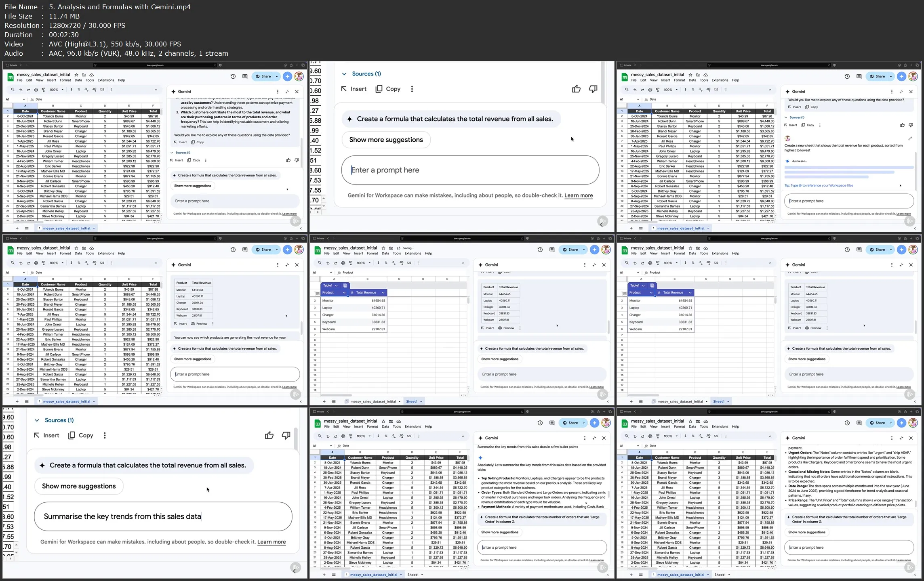924x581 pixels.
Task: Click 'Large Order' formula suggestion in 'Absolutely!' summary frame
Action: point(542,519)
